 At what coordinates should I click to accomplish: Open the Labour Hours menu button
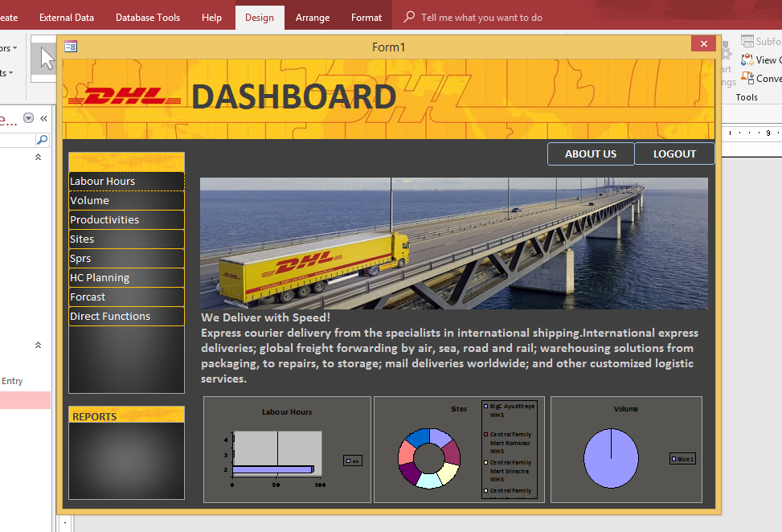coord(127,181)
